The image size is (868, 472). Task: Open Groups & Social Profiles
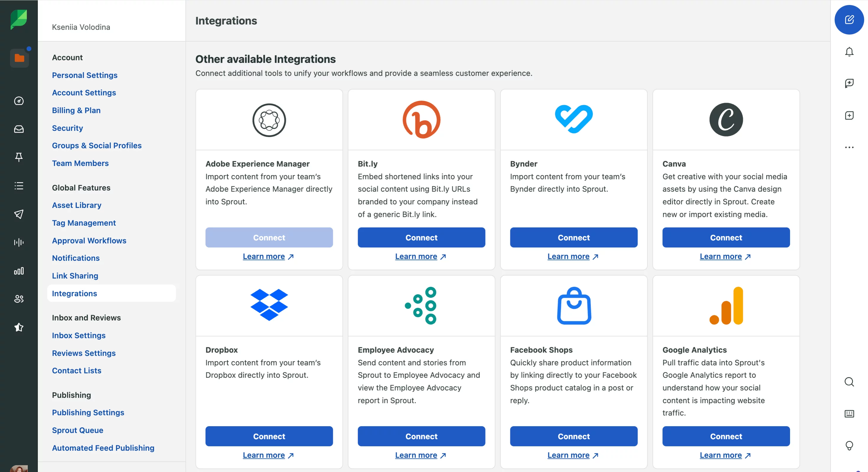(97, 146)
